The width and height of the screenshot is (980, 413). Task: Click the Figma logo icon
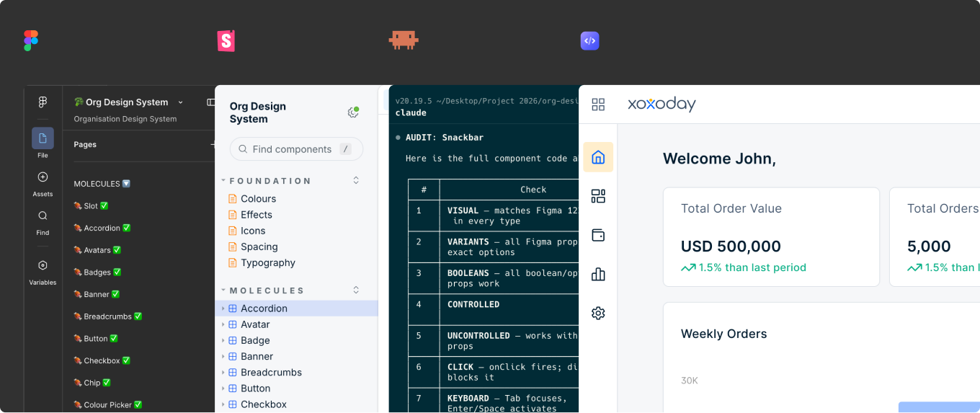click(31, 41)
